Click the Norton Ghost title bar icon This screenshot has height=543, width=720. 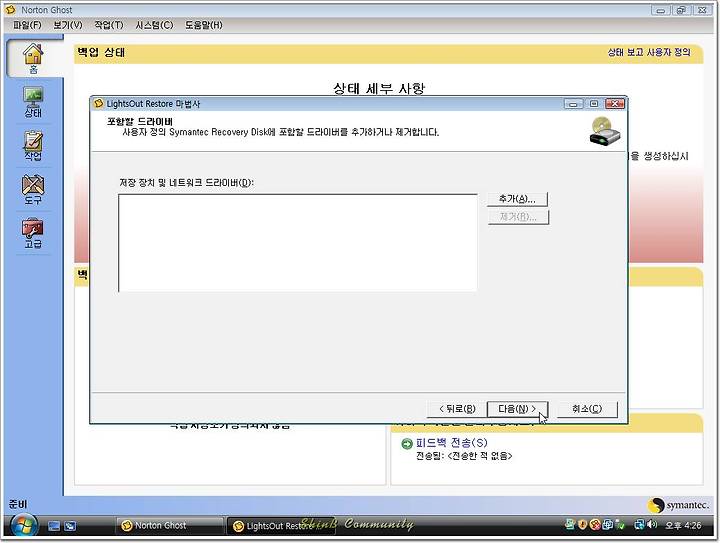coord(10,10)
